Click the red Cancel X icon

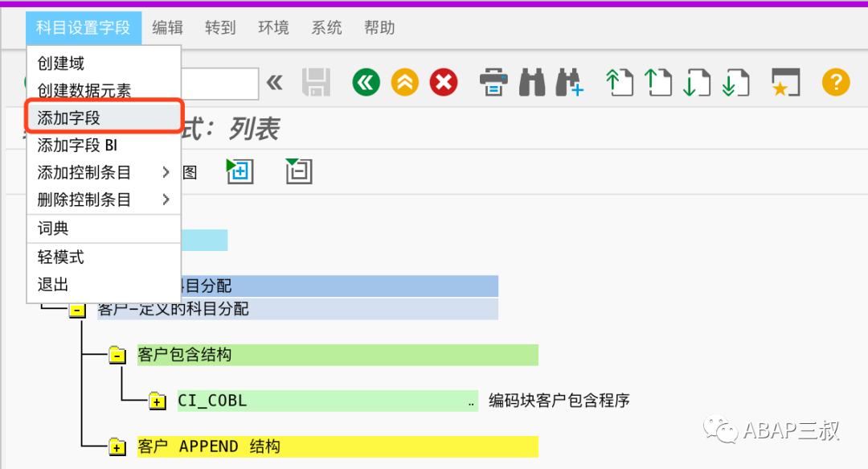tap(444, 83)
